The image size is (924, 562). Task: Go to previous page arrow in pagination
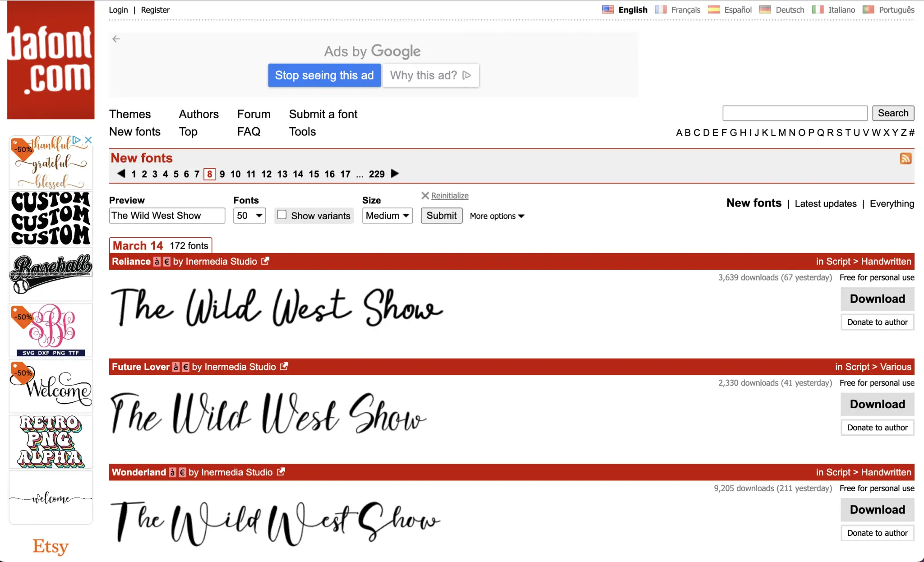(x=121, y=174)
